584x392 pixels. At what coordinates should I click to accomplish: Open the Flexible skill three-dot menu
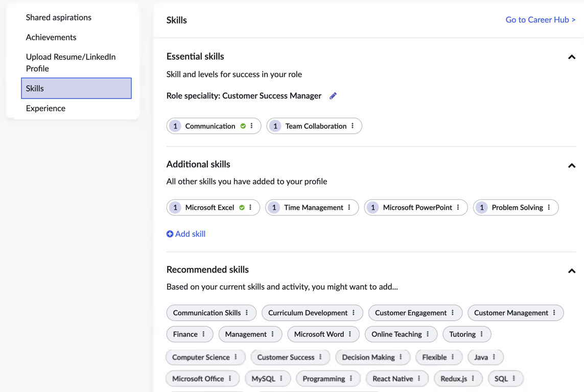point(453,357)
